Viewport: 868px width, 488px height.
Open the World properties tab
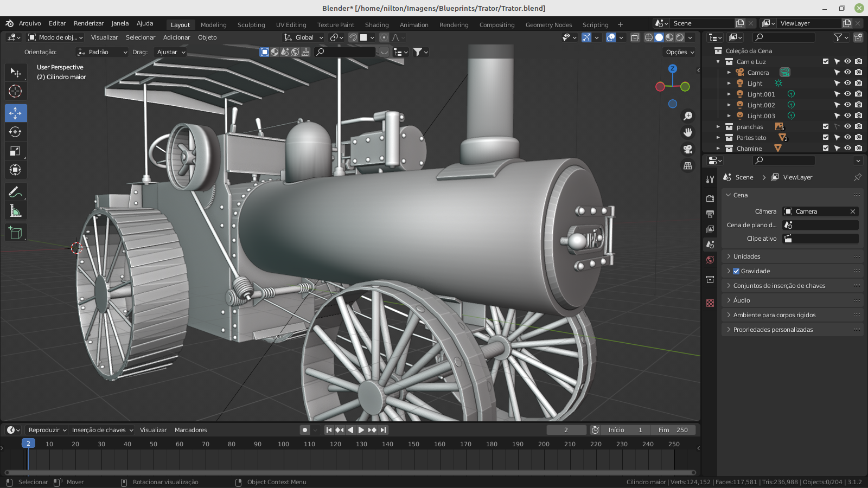[x=710, y=260]
